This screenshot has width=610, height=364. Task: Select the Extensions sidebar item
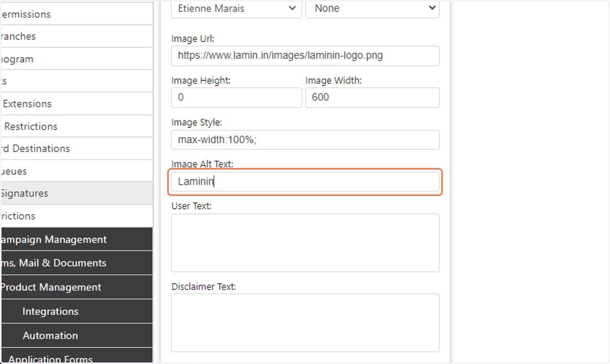pyautogui.click(x=76, y=104)
